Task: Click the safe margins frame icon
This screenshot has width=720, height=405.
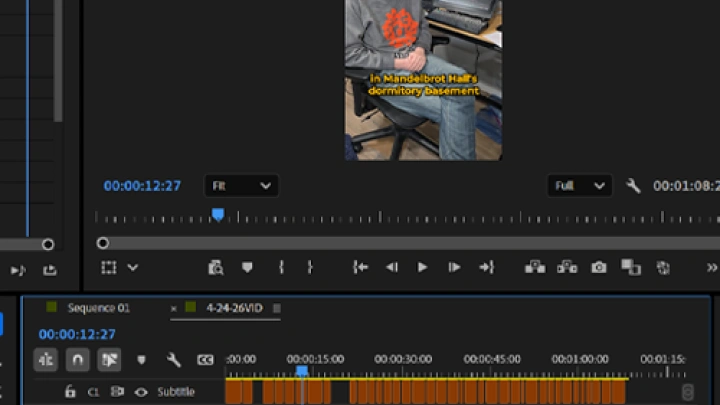Action: (109, 267)
